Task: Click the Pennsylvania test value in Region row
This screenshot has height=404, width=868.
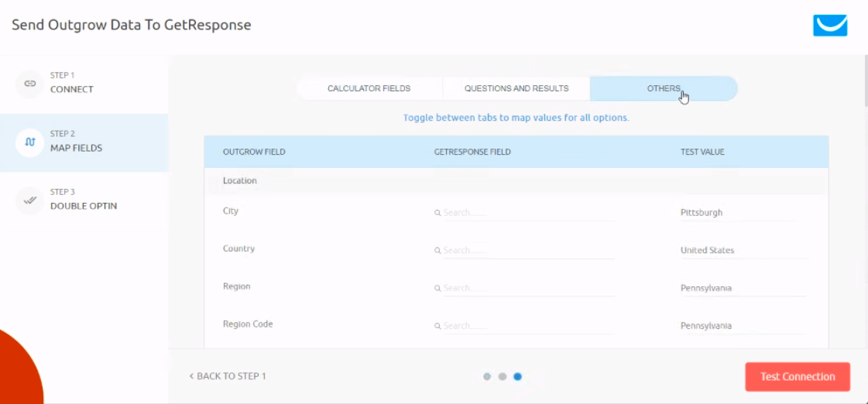Action: coord(706,288)
